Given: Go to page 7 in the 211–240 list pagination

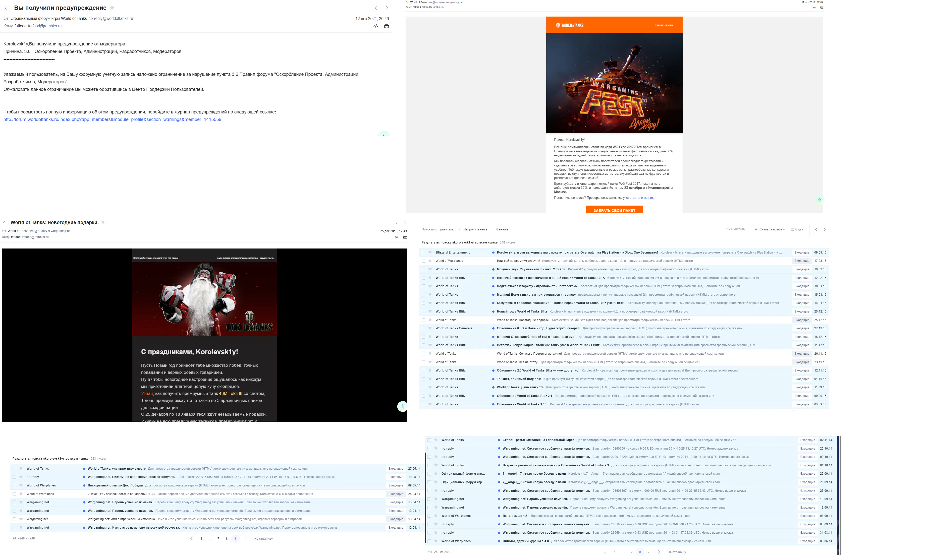Looking at the screenshot, I should pos(631,552).
